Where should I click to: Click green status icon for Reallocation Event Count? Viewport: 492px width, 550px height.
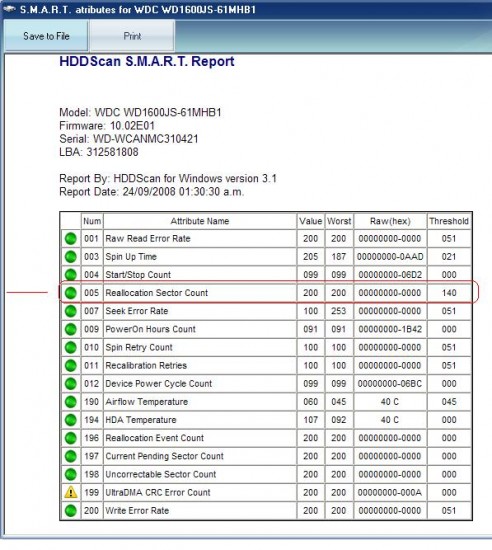[71, 438]
